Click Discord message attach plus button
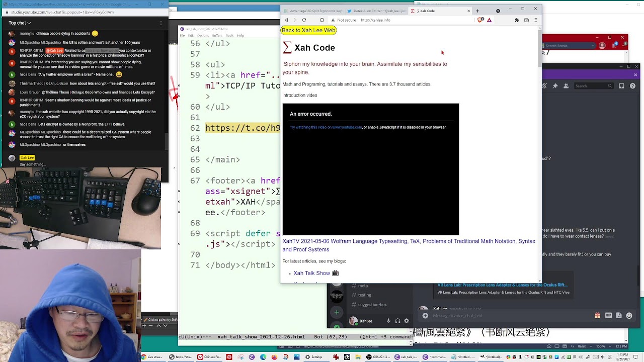The image size is (644, 362). click(x=425, y=316)
